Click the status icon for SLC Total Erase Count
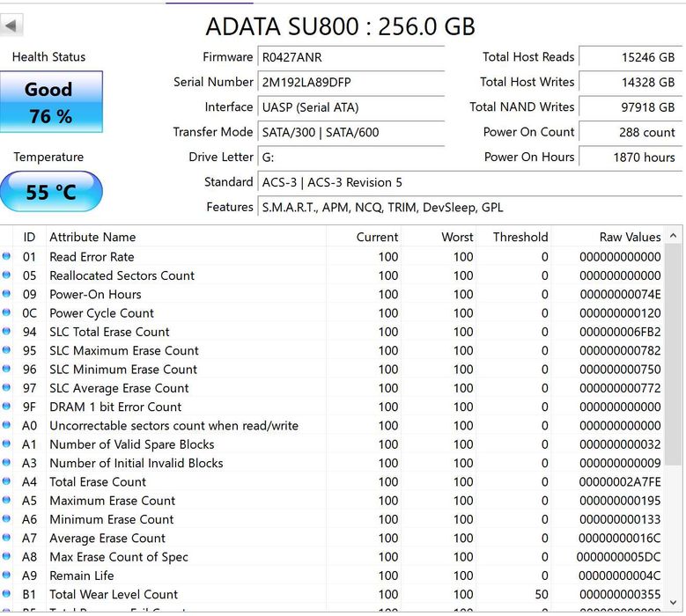Screen dimensions: 686x616 [6, 332]
